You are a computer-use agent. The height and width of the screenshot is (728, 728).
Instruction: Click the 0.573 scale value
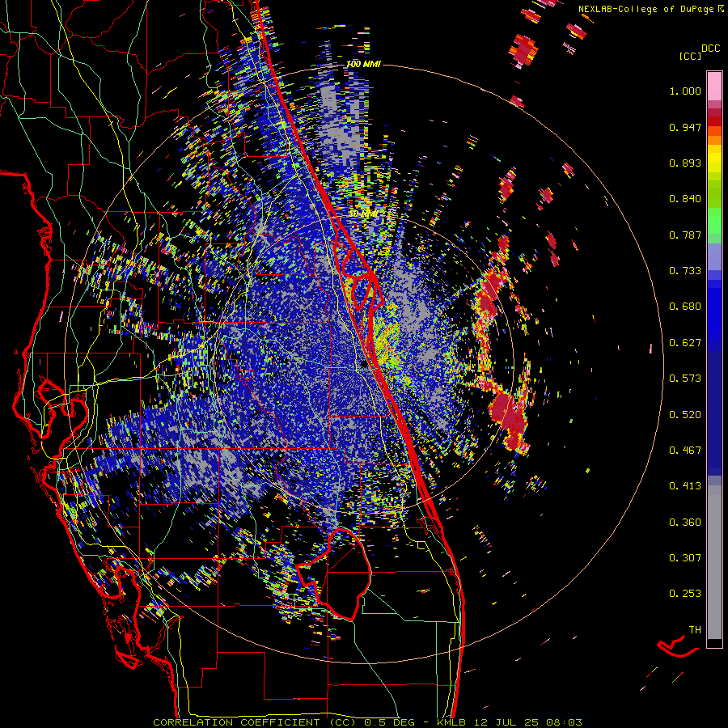(685, 379)
